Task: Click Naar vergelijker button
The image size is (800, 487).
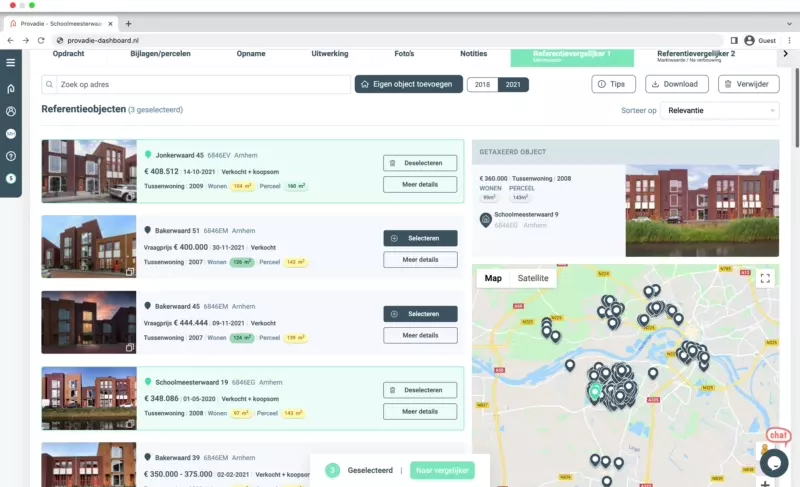Action: pyautogui.click(x=442, y=470)
